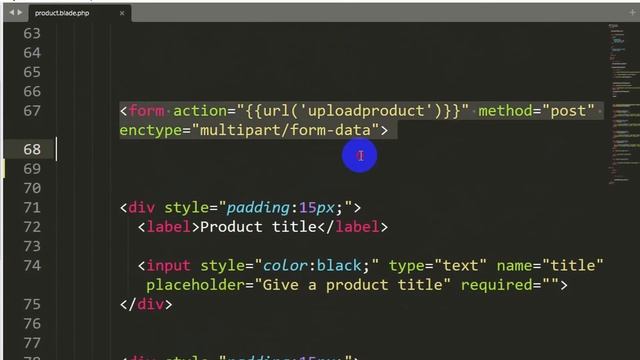Click line number 63 in gutter
The image size is (640, 360).
tap(32, 33)
